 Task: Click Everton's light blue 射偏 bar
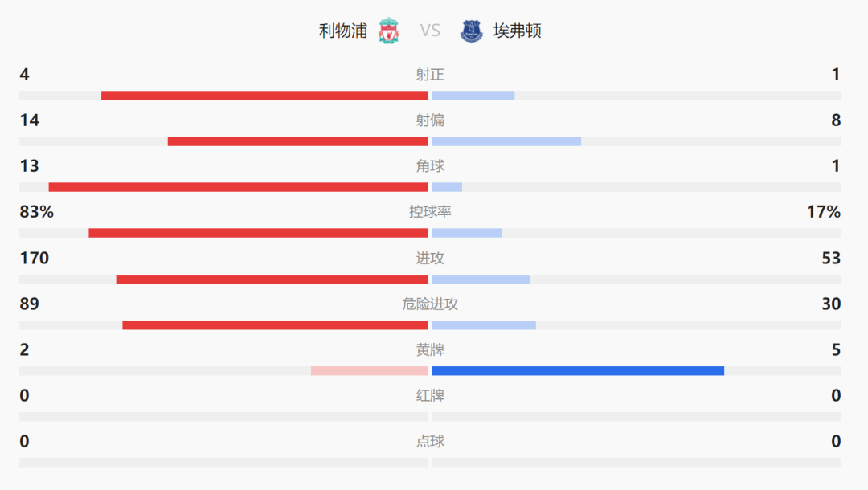506,141
